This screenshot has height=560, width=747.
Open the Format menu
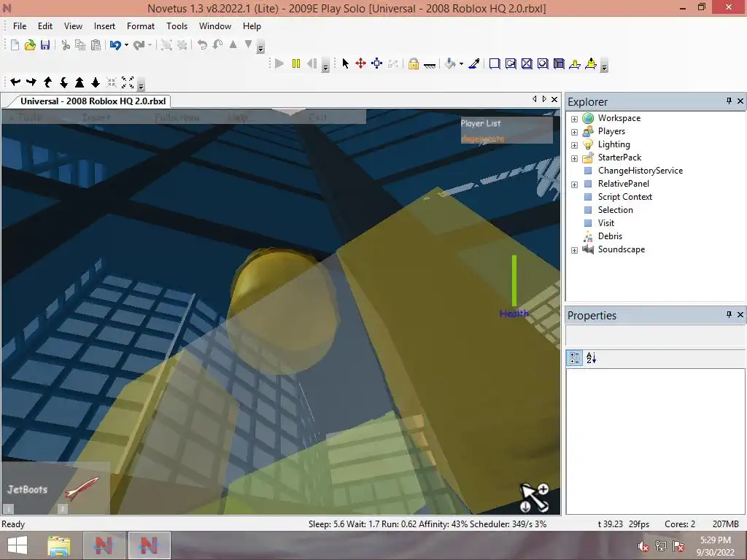(x=141, y=26)
